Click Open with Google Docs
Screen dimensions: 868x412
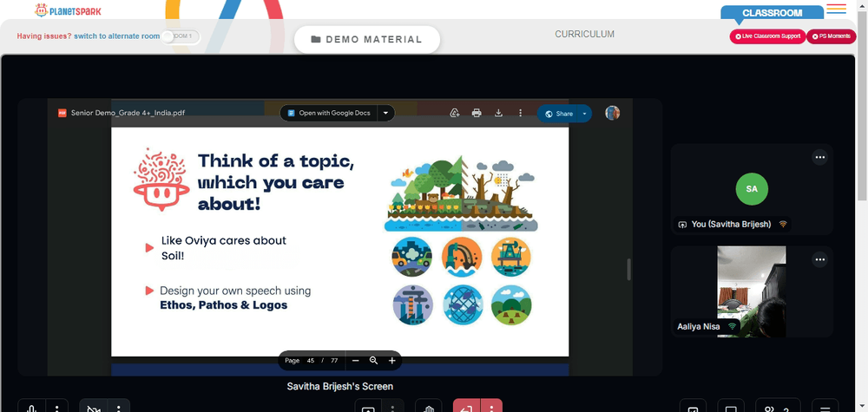329,113
